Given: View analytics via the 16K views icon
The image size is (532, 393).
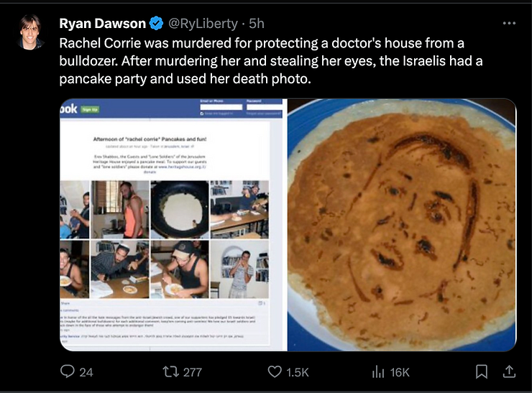Looking at the screenshot, I should pyautogui.click(x=377, y=371).
